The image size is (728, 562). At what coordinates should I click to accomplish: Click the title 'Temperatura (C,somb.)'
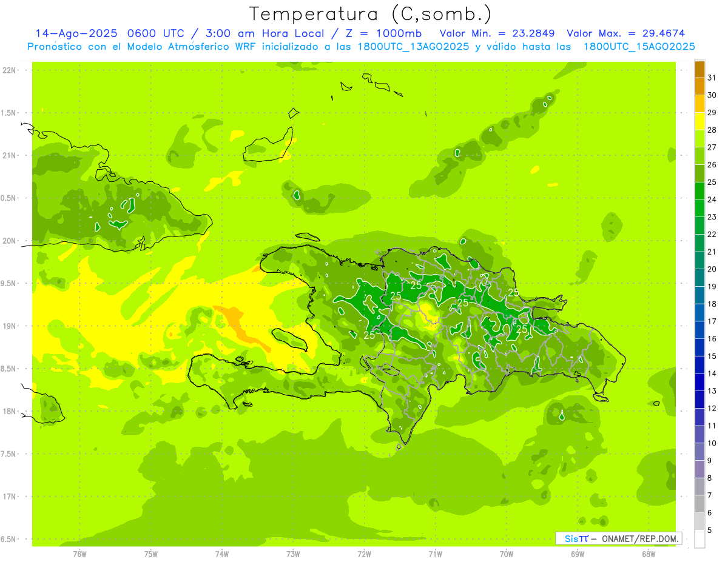coord(371,15)
